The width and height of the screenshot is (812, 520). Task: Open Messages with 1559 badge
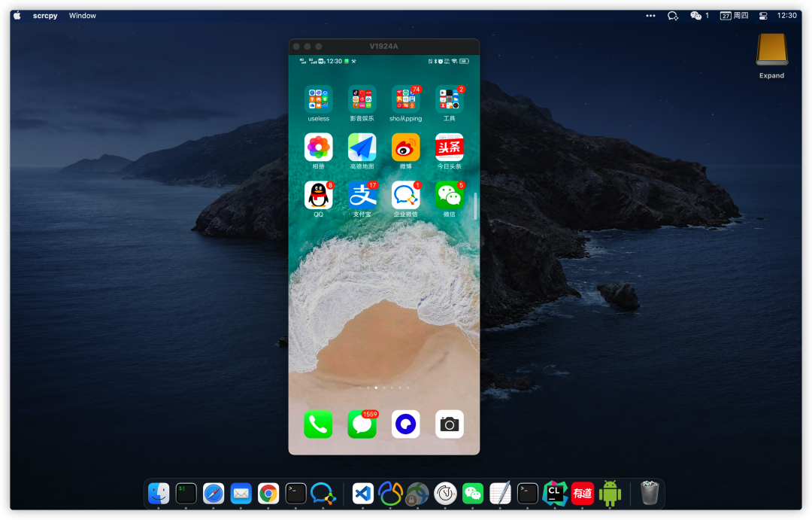[362, 424]
